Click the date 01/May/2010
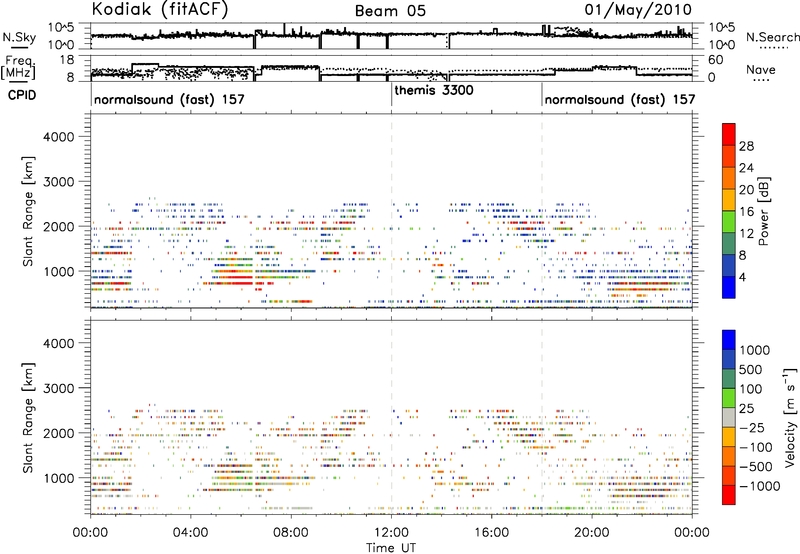The height and width of the screenshot is (554, 800). (638, 10)
